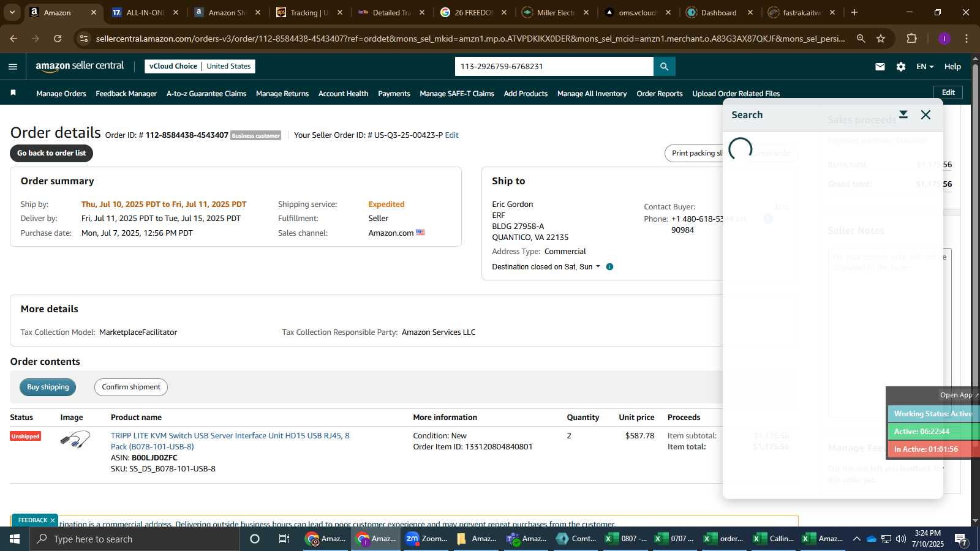Screen dimensions: 980x551
Task: Open Task View in the taskbar
Action: [x=284, y=539]
